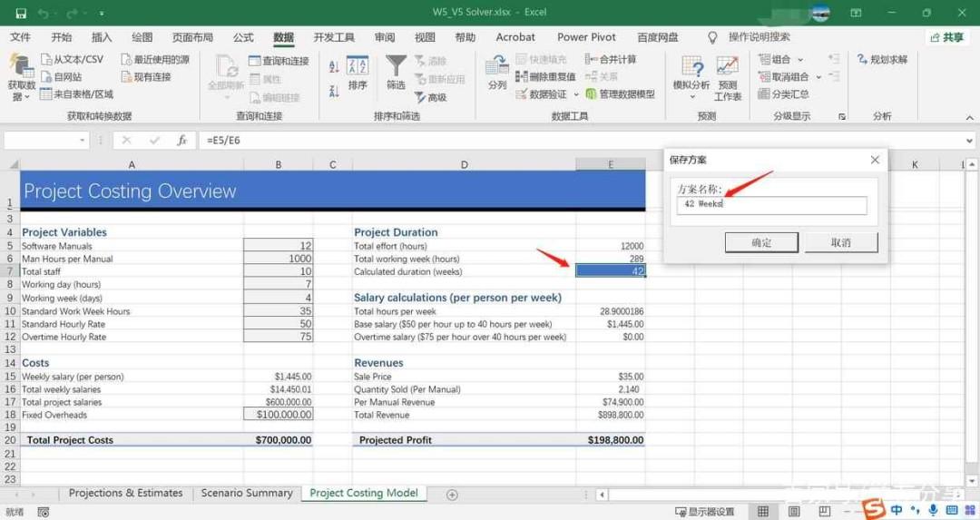Import data From Text/CSV (从文本/CSV)
Screen dimensions: 980x520
coord(72,59)
